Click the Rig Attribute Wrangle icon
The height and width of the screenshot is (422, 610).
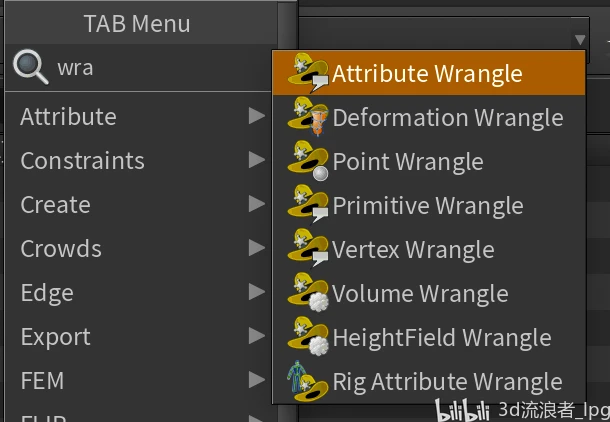[306, 382]
